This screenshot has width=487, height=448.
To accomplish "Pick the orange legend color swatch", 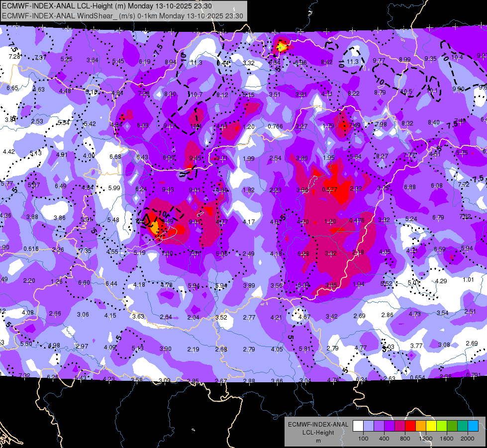I will click(421, 426).
